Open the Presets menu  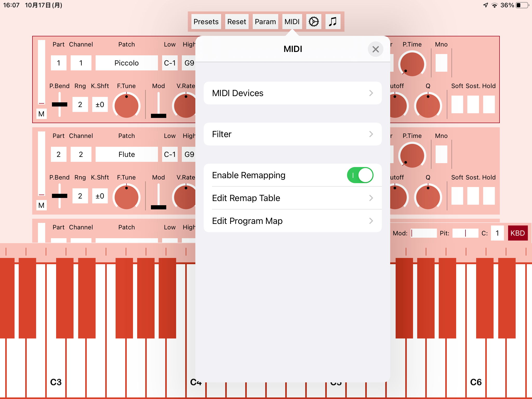point(206,22)
